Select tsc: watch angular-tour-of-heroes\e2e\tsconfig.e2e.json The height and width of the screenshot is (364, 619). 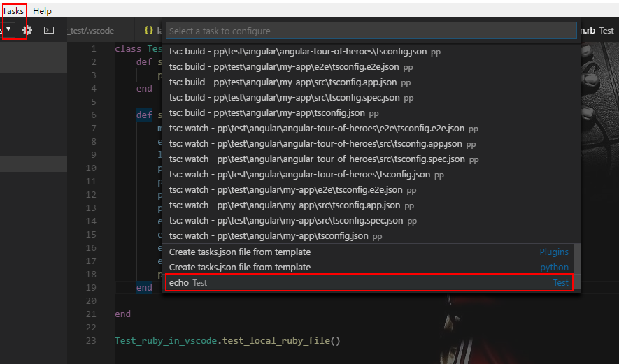tap(371, 128)
